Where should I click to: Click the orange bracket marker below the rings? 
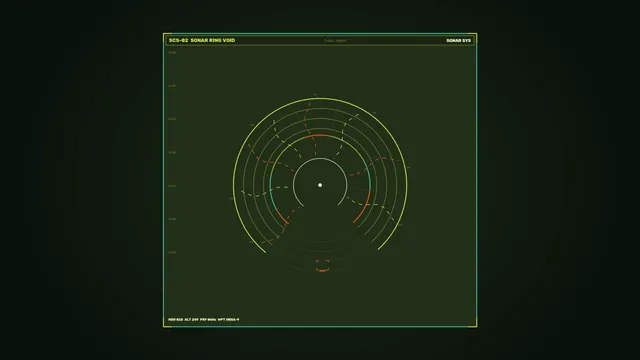pos(322,266)
